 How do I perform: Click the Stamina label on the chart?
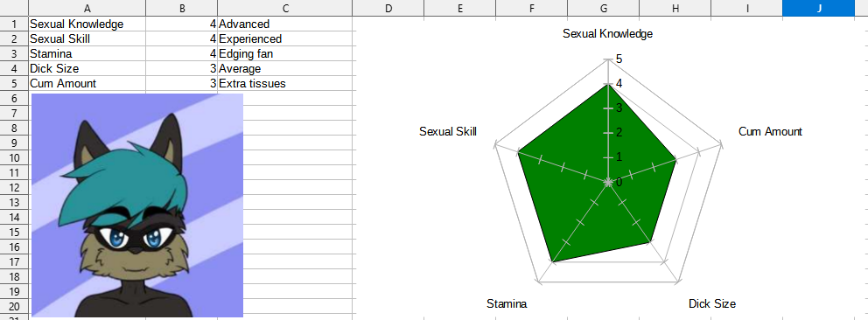pos(507,303)
